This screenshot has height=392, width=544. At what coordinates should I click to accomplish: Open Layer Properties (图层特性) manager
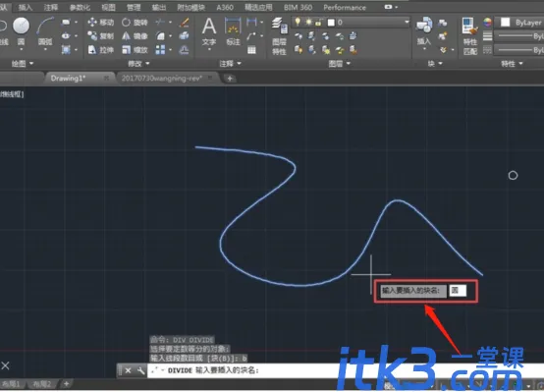pos(279,36)
